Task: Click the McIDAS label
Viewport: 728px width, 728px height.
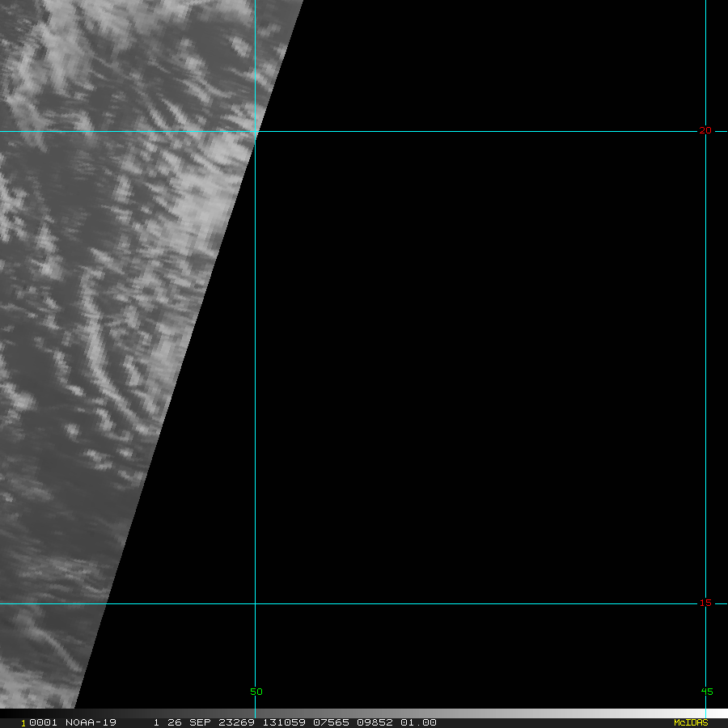Action: (x=691, y=722)
